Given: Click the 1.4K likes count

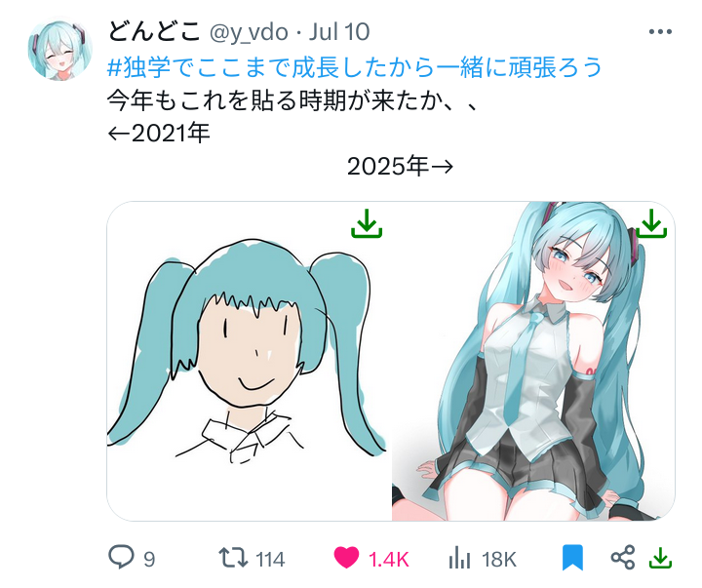Looking at the screenshot, I should [x=389, y=560].
